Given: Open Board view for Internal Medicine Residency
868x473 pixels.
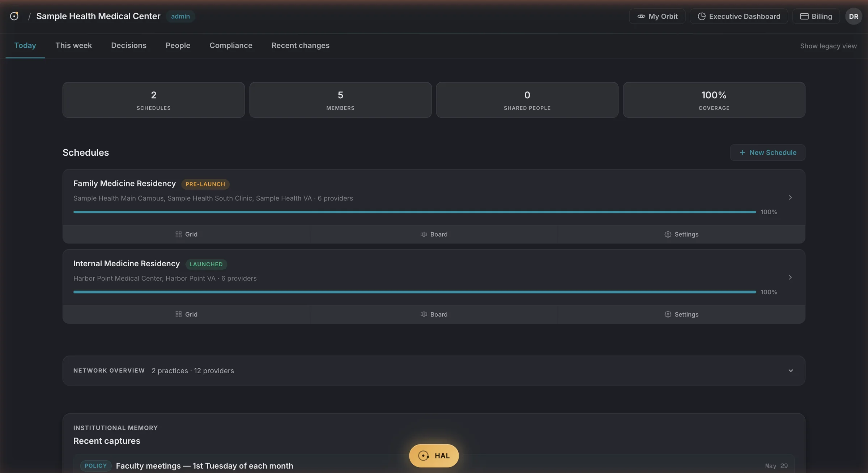Looking at the screenshot, I should pyautogui.click(x=434, y=314).
